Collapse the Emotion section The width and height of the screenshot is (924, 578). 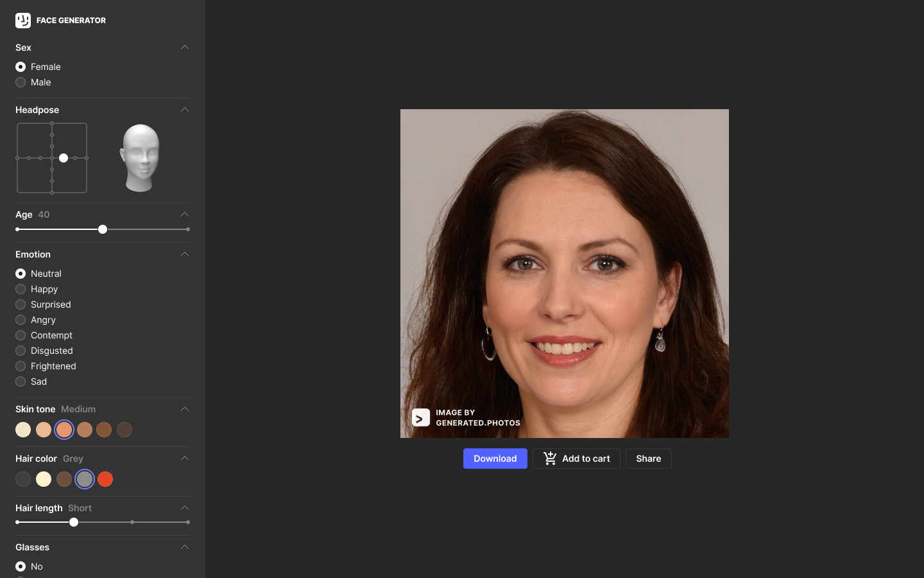[185, 254]
